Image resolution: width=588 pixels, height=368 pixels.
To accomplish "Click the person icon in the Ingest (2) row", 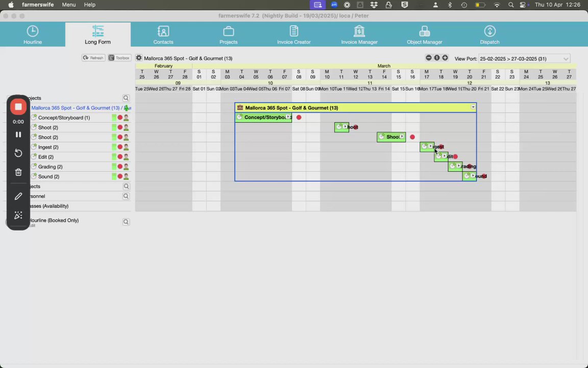I will coord(127,147).
